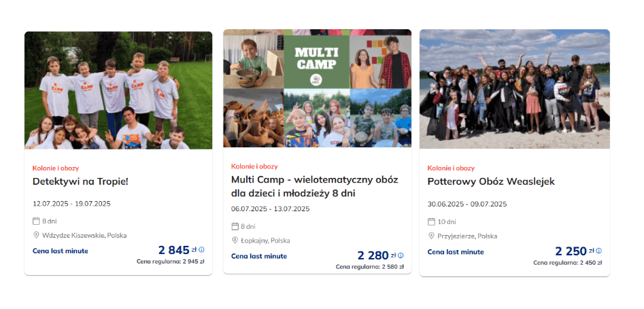Click info icon next to 2 845 zł price
The width and height of the screenshot is (644, 309).
[201, 250]
